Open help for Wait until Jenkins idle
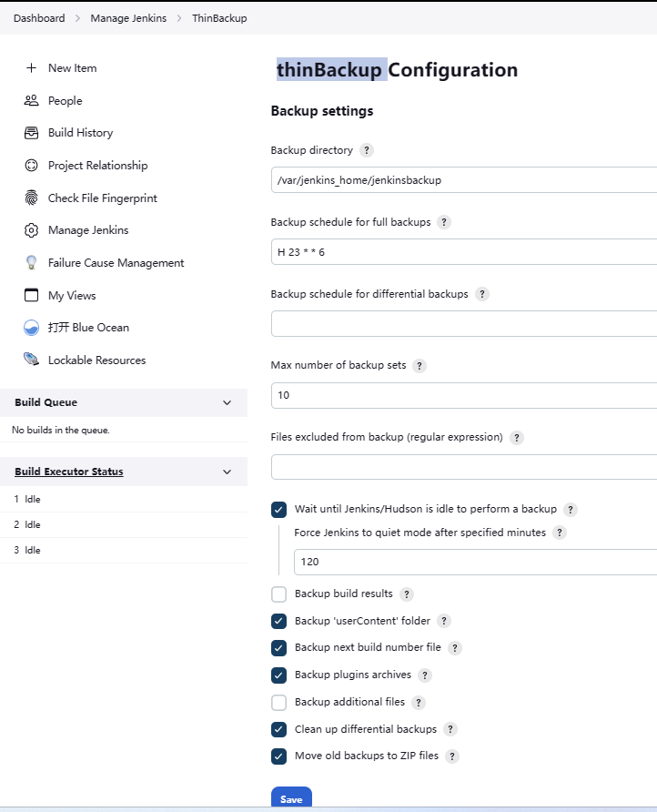657x812 pixels. 571,510
